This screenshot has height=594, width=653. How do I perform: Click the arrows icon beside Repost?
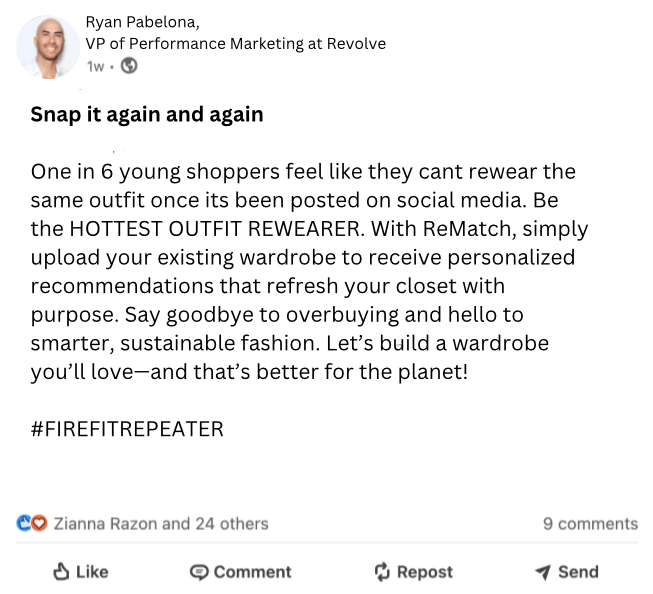pyautogui.click(x=382, y=572)
